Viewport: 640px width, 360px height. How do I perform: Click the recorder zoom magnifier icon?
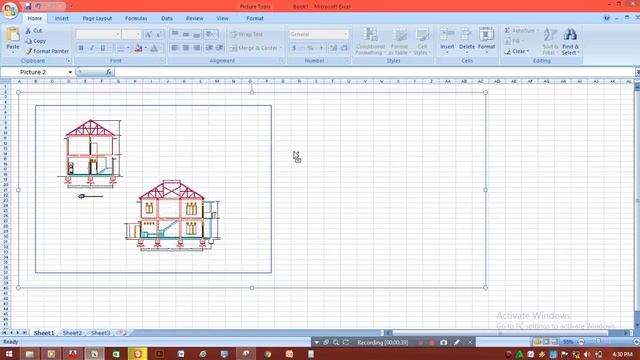pyautogui.click(x=336, y=342)
